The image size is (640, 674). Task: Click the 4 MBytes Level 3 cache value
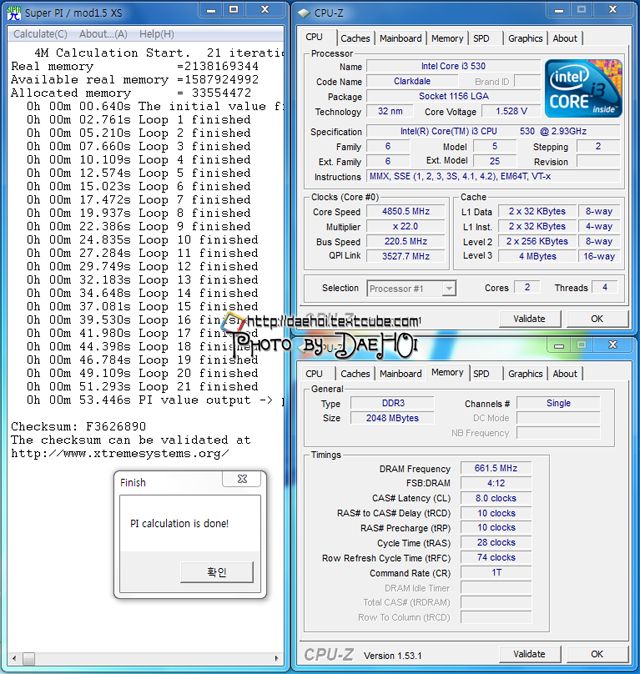(x=537, y=256)
